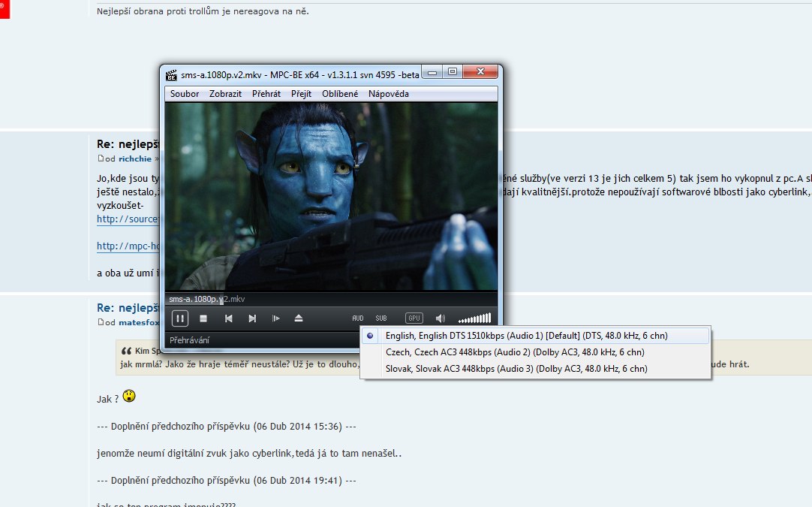The height and width of the screenshot is (507, 812).
Task: Select Czech AC3 448kbps audio track
Action: click(536, 352)
